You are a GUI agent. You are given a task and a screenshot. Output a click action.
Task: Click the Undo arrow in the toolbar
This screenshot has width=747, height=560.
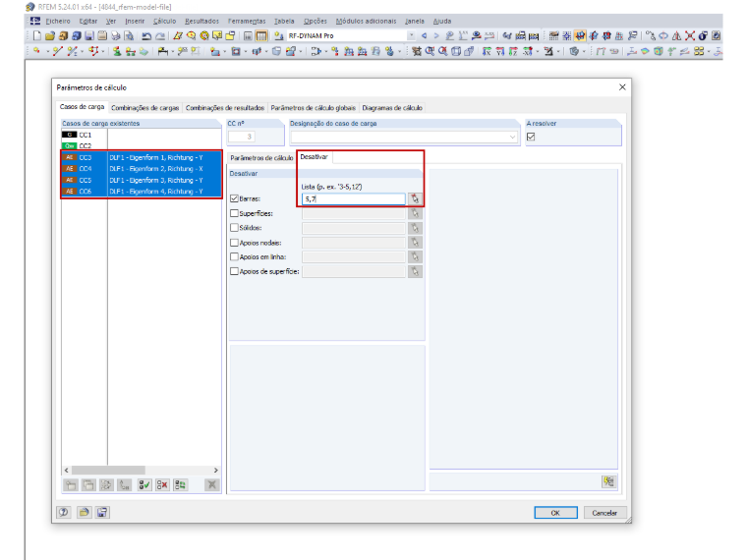[x=146, y=35]
